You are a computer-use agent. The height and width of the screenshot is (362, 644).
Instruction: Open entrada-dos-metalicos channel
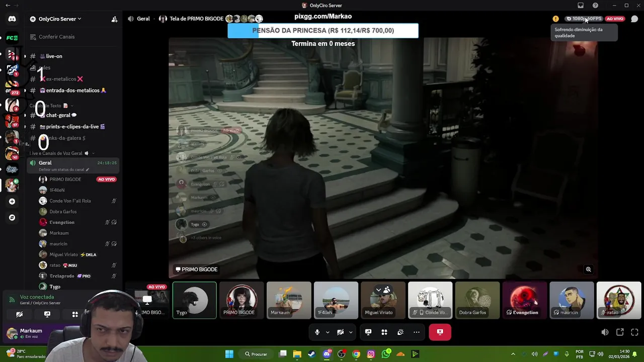click(73, 90)
